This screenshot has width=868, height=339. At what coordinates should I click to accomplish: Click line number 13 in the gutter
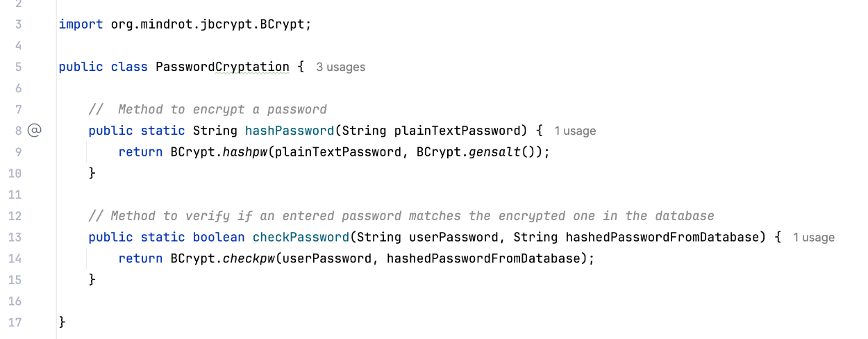click(15, 238)
